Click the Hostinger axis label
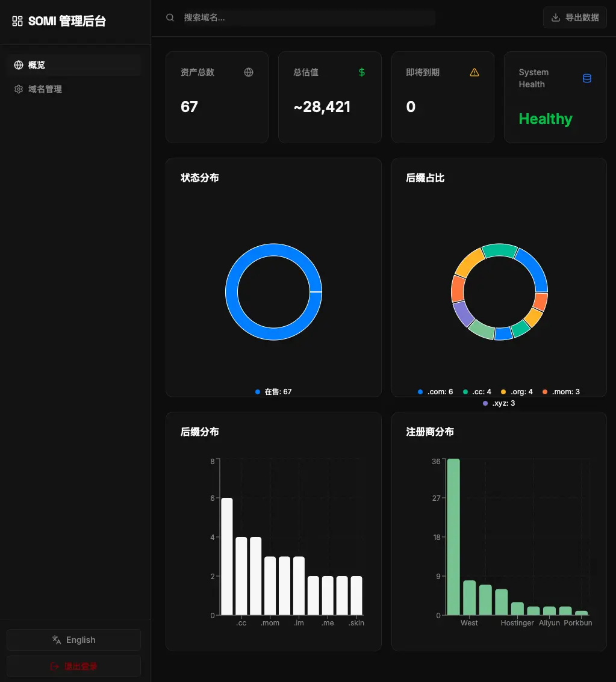 [x=517, y=623]
